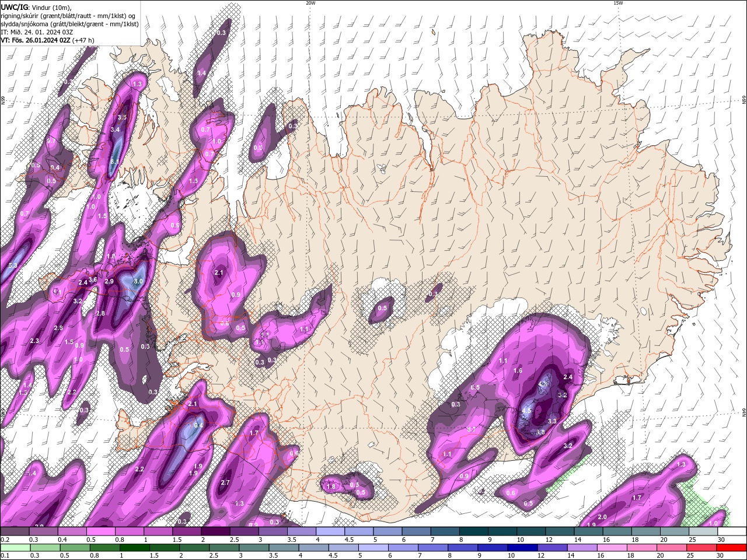Click the snow-scale swatch labeled 6

coord(416,531)
